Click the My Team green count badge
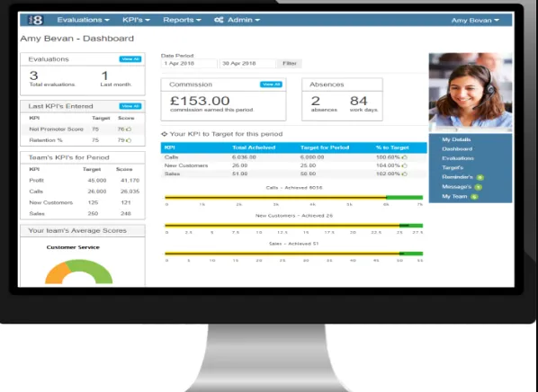The image size is (538, 392). [474, 197]
